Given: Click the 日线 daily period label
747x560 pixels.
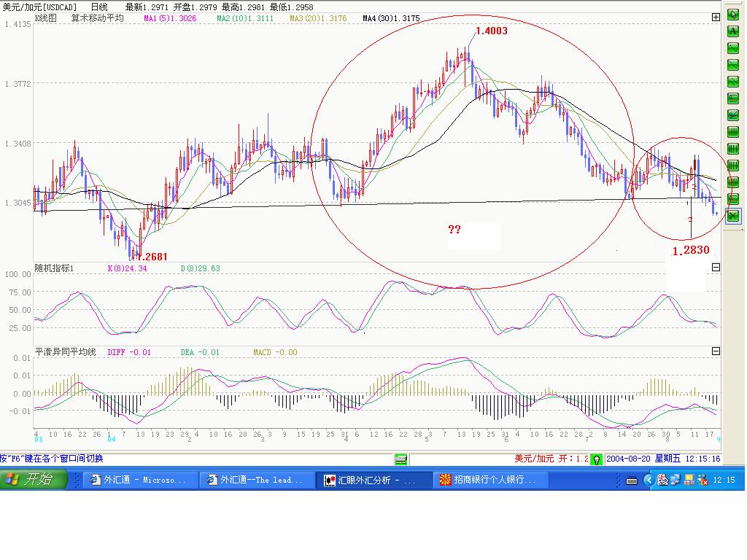Looking at the screenshot, I should [x=99, y=7].
